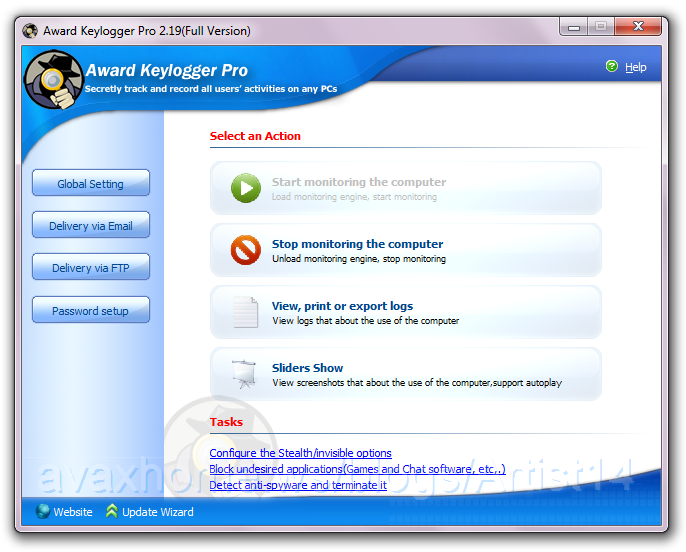Click 'View logs that about the use' description
Viewport: 686px width, 552px height.
pyautogui.click(x=365, y=321)
